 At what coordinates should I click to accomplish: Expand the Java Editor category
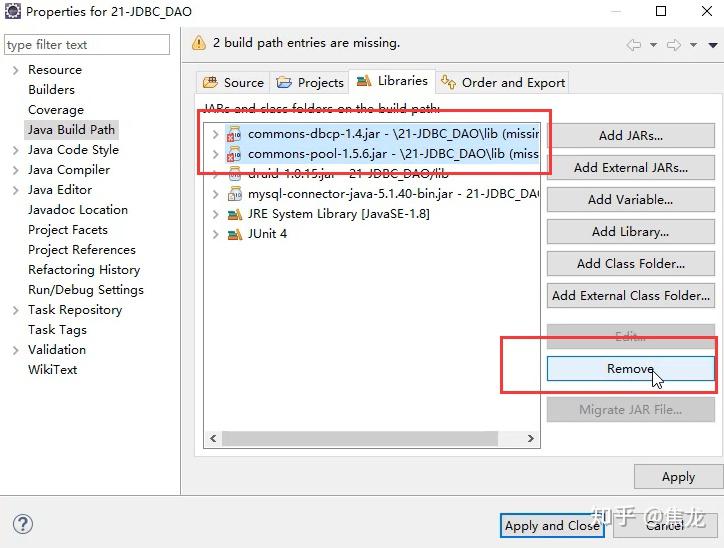[16, 190]
